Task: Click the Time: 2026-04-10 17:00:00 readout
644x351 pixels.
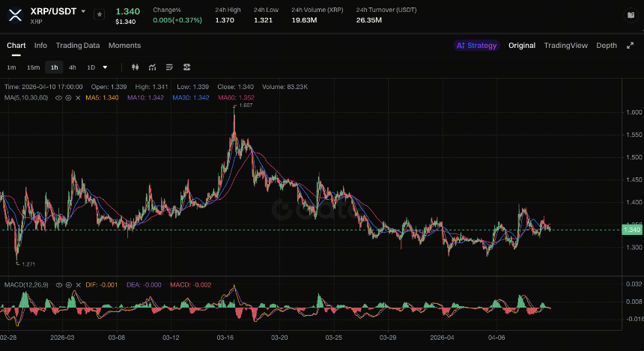Action: (43, 87)
